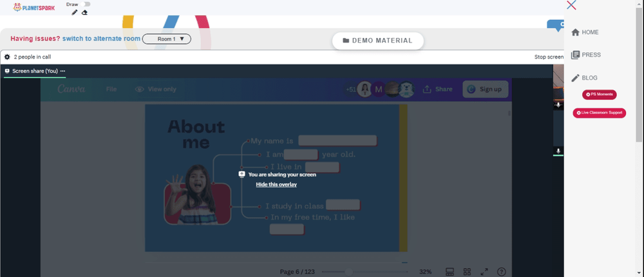Click the 2 people in call text
Screen dimensions: 644x277
coord(32,57)
